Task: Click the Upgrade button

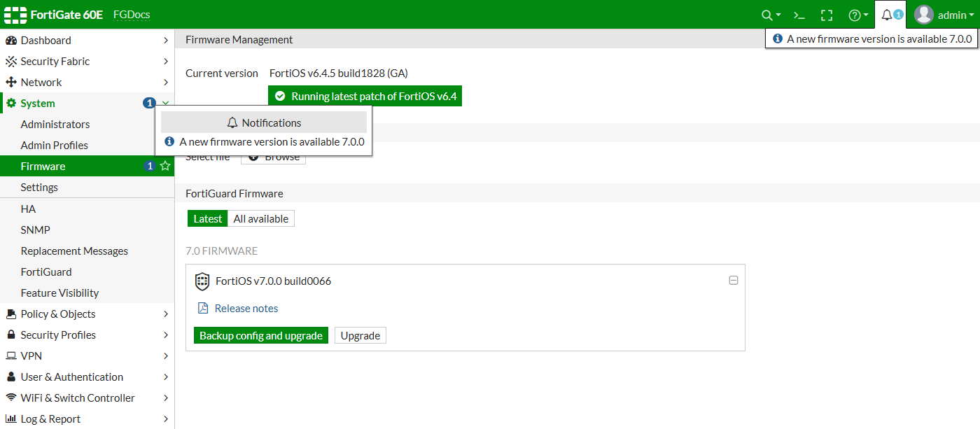Action: [x=360, y=335]
